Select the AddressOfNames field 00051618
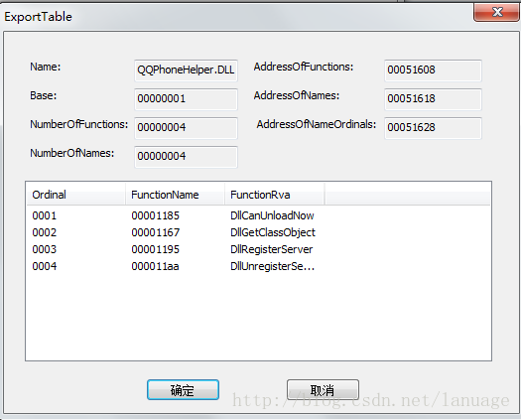The height and width of the screenshot is (420, 521). tap(433, 98)
